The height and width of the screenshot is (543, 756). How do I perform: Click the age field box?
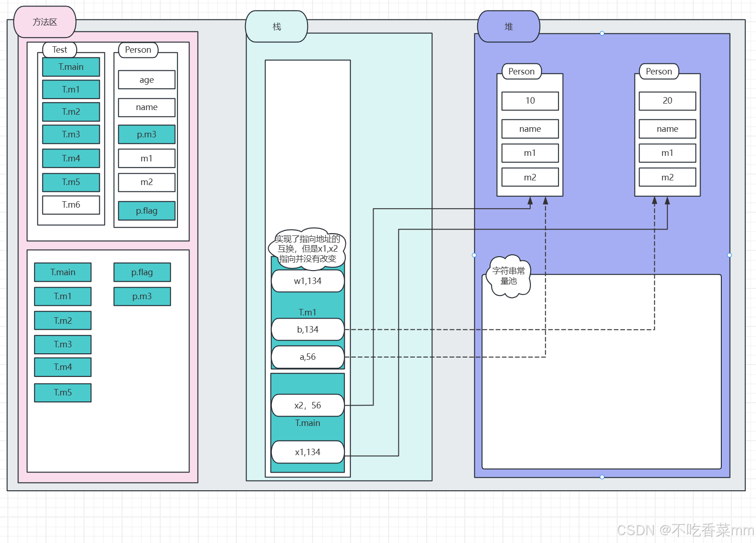coord(147,80)
